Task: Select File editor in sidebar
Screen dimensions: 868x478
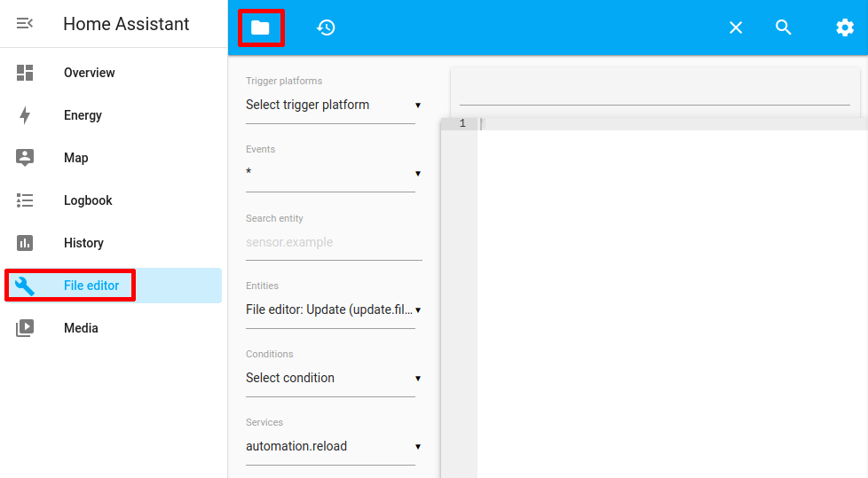Action: click(x=113, y=286)
